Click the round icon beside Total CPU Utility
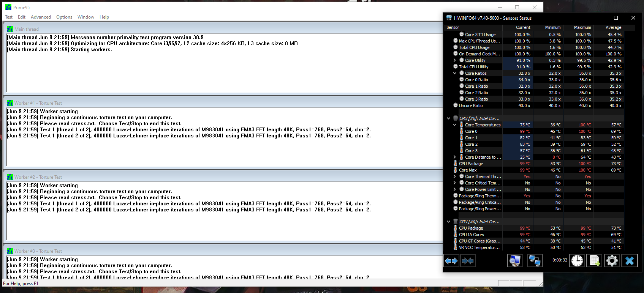The height and width of the screenshot is (293, 644). pos(456,67)
